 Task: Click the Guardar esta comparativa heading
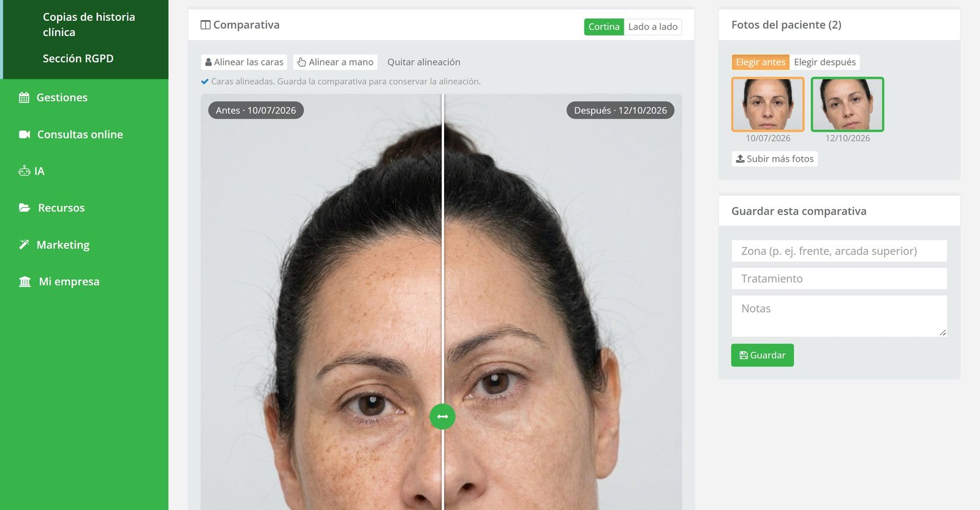(799, 211)
